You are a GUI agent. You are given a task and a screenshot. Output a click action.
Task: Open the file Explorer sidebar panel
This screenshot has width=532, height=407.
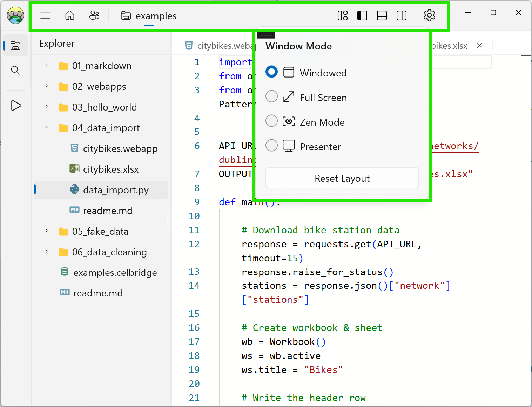[15, 45]
